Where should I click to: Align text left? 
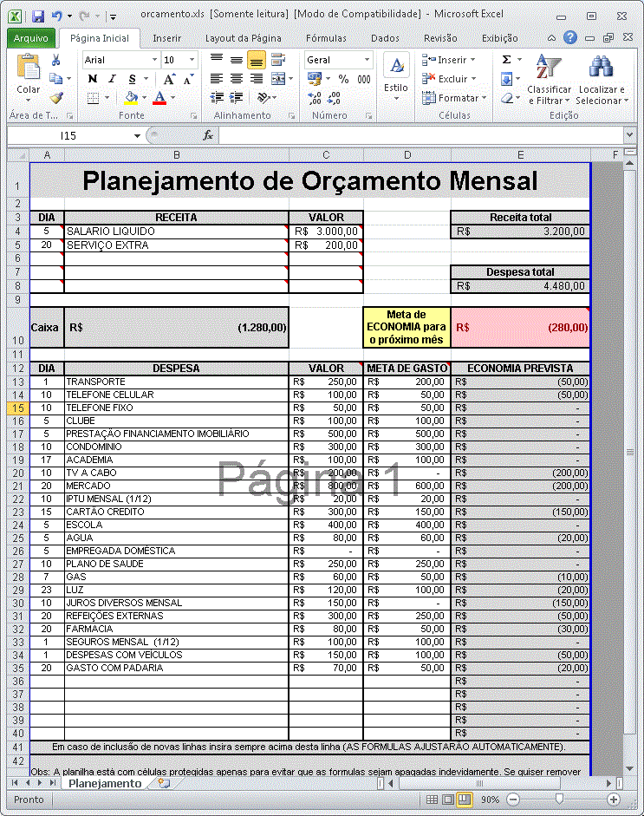217,79
